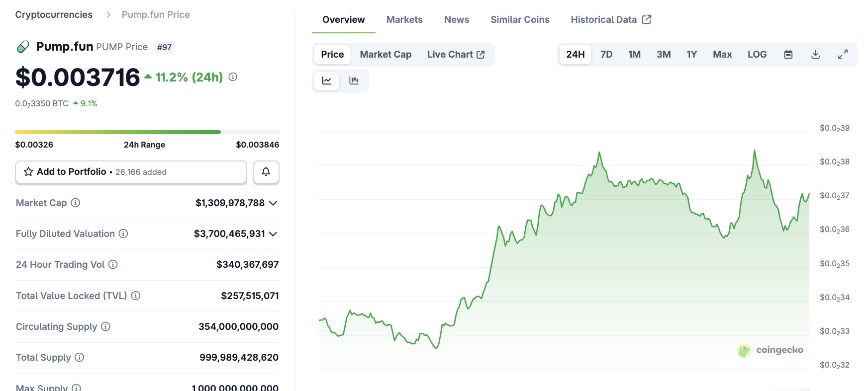Open the Markets tab

pyautogui.click(x=404, y=20)
